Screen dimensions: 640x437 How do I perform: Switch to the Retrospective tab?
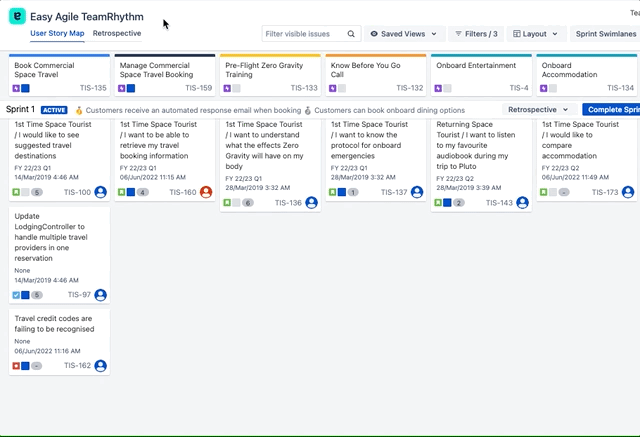click(x=117, y=33)
